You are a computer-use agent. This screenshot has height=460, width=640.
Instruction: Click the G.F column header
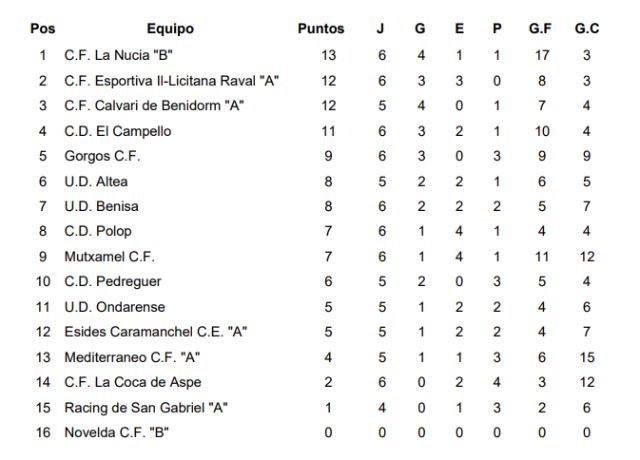[x=541, y=29]
